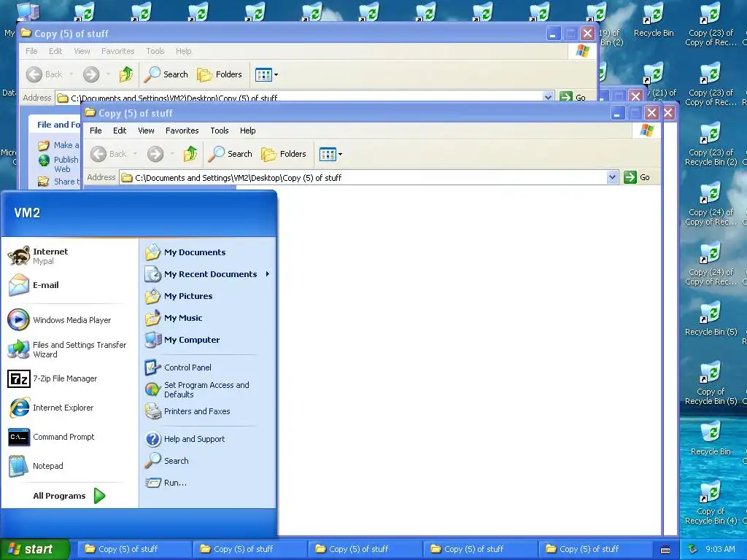Open Views dropdown in rear window toolbar

(266, 74)
